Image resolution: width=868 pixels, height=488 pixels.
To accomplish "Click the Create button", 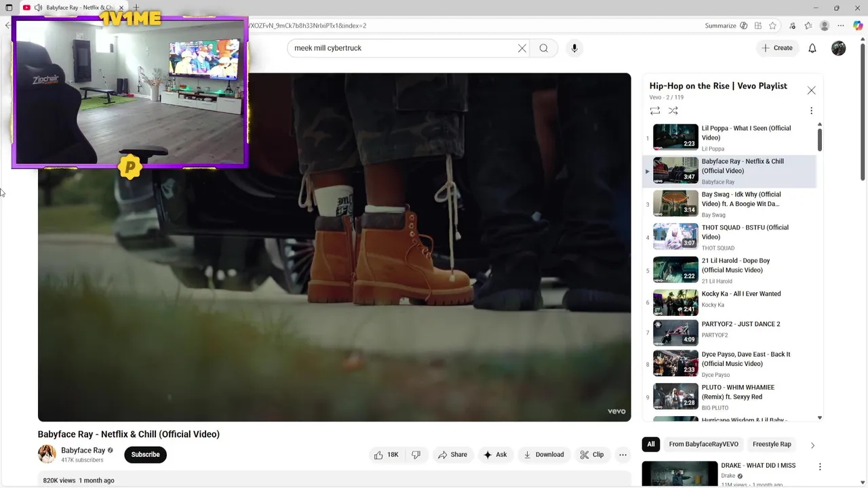I will pos(777,48).
